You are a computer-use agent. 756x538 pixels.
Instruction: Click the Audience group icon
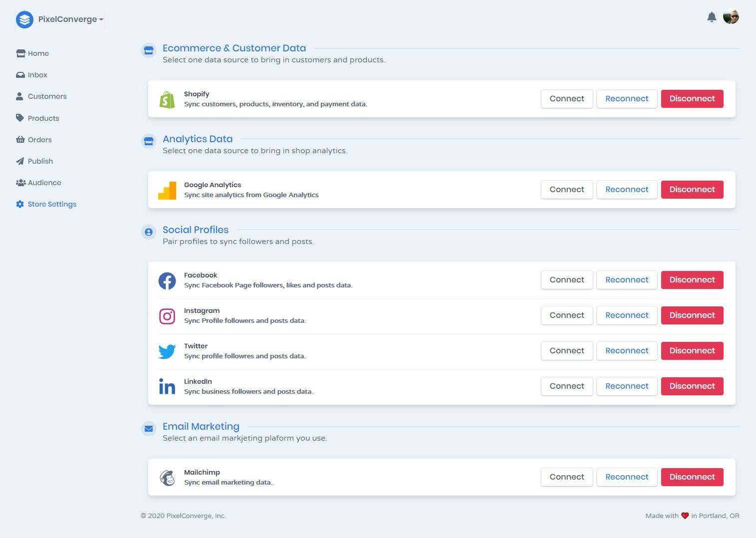pyautogui.click(x=21, y=183)
